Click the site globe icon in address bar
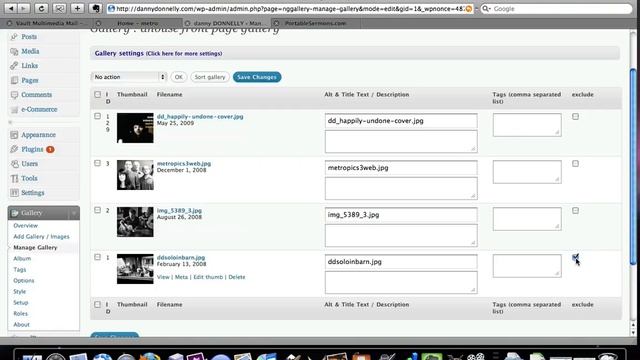The image size is (640, 360). 111,9
